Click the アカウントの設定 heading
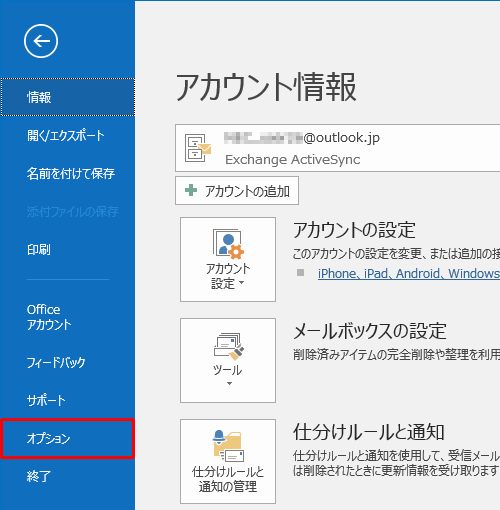500x510 pixels. coord(354,230)
